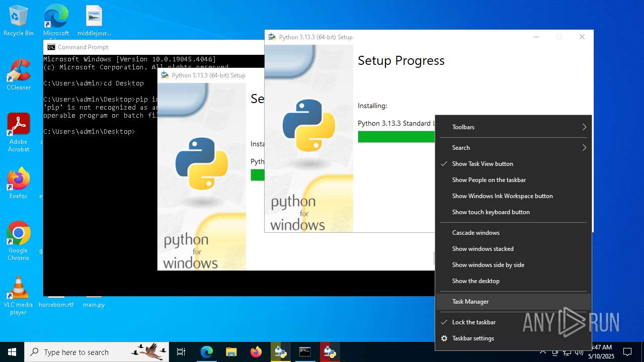Uncheck Show Task View button option
This screenshot has width=644, height=362.
(x=513, y=164)
